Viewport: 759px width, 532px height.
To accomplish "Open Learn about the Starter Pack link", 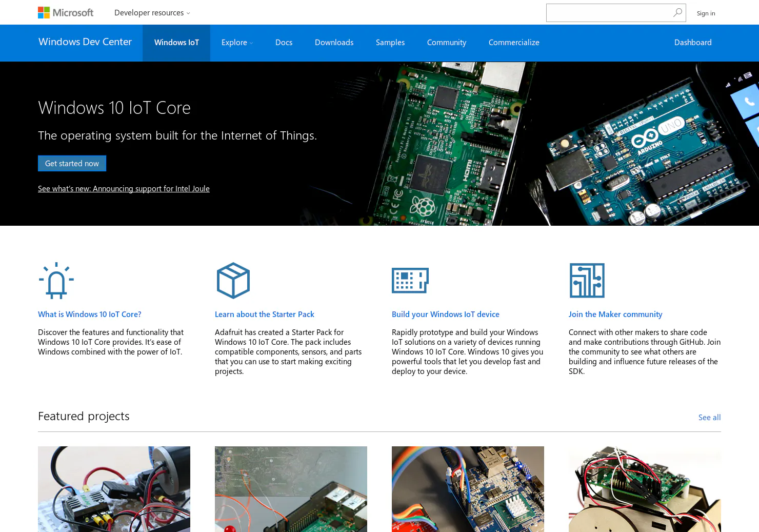I will (x=265, y=314).
